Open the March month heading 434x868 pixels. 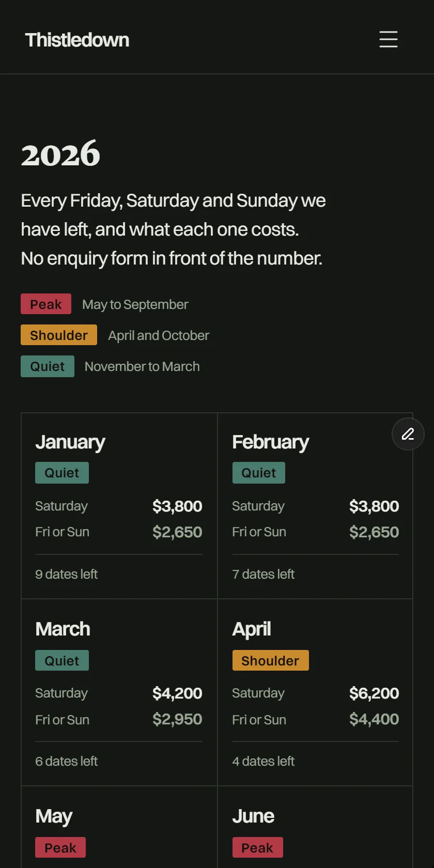click(63, 629)
